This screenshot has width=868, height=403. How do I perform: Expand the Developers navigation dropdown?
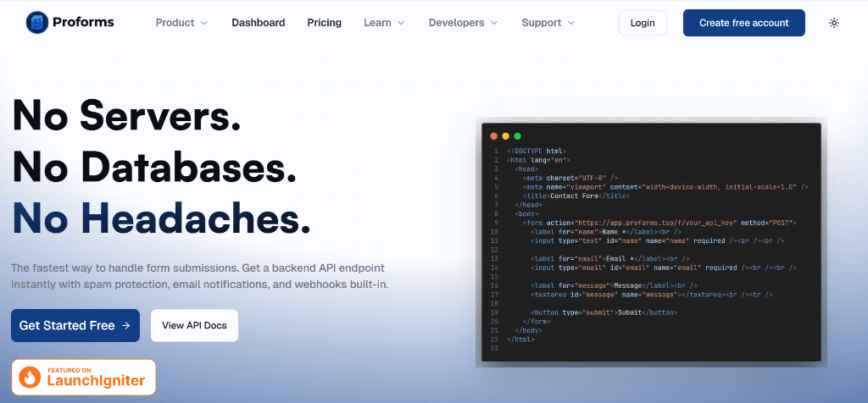[x=464, y=23]
